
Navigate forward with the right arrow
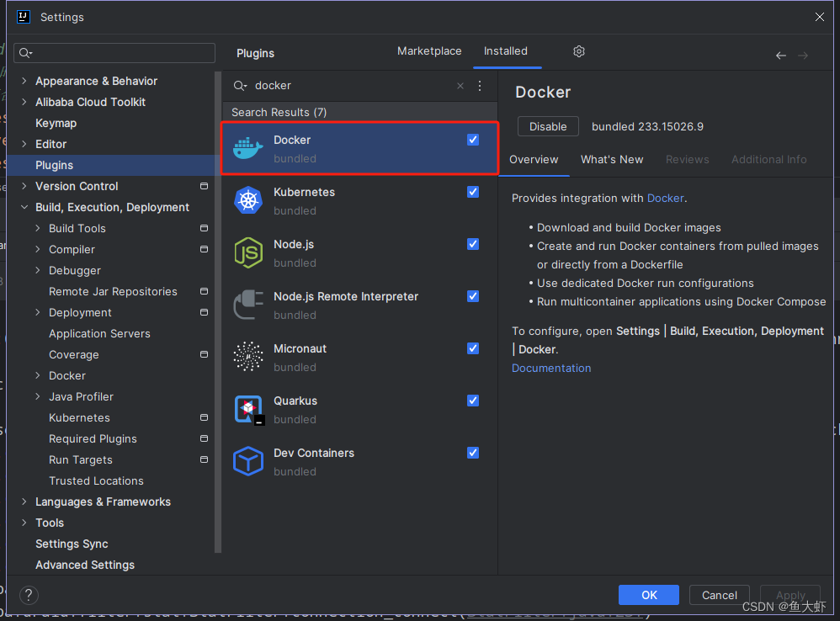click(x=803, y=56)
